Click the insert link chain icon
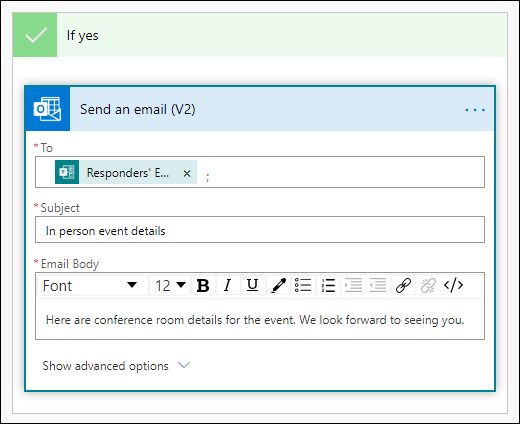520x424 pixels. coord(403,285)
